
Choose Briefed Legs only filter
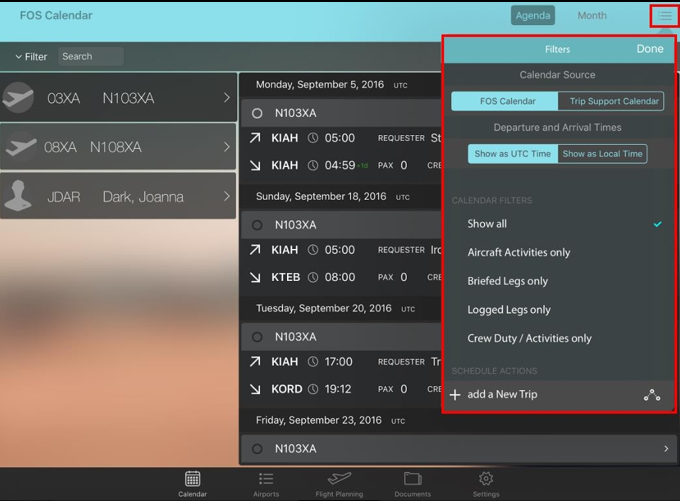tap(508, 281)
